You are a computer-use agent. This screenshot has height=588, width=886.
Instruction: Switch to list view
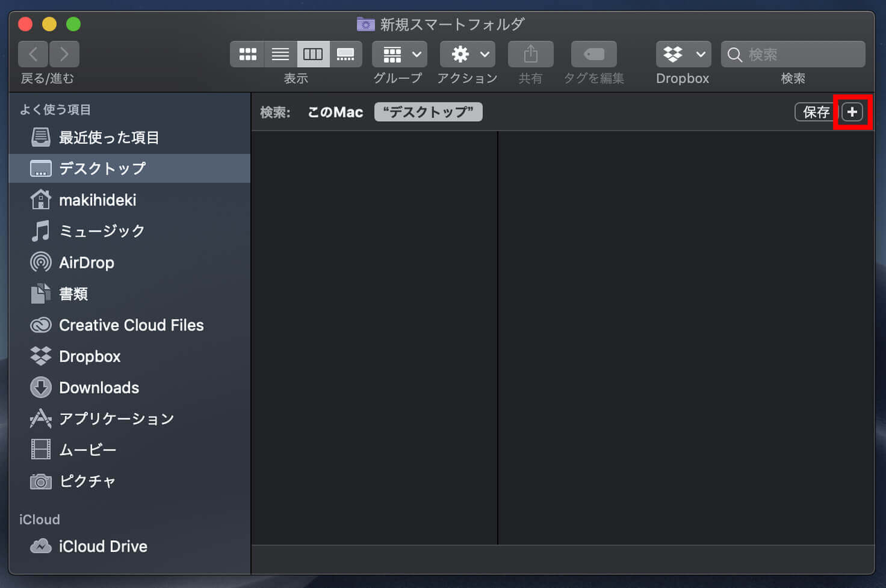[x=280, y=54]
